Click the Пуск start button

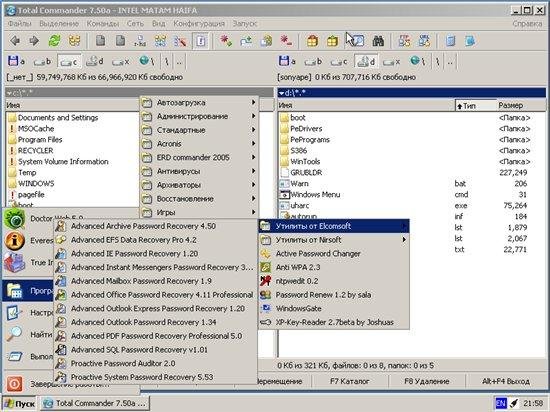pos(20,404)
